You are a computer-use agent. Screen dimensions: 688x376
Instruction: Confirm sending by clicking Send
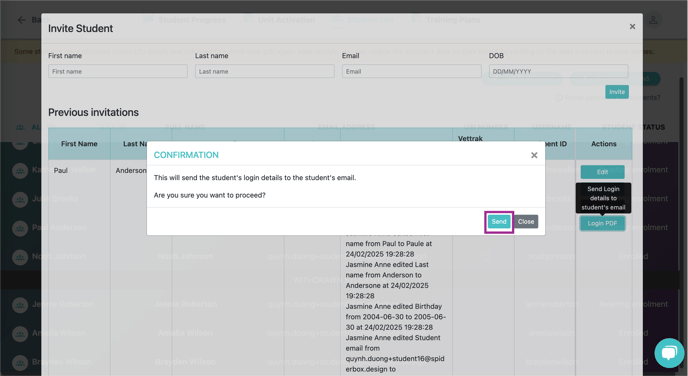499,222
